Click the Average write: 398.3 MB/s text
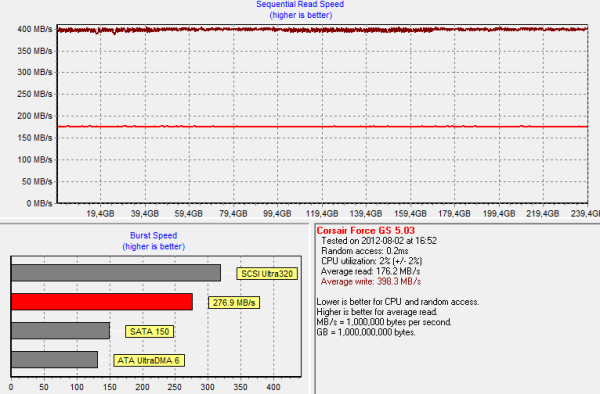Screen dimensions: 600x394 point(371,282)
